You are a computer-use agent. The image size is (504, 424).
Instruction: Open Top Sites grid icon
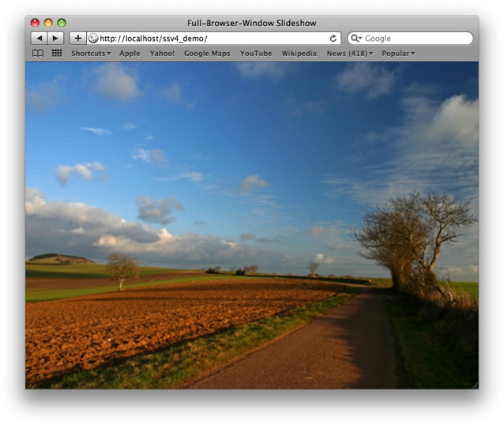pos(57,54)
